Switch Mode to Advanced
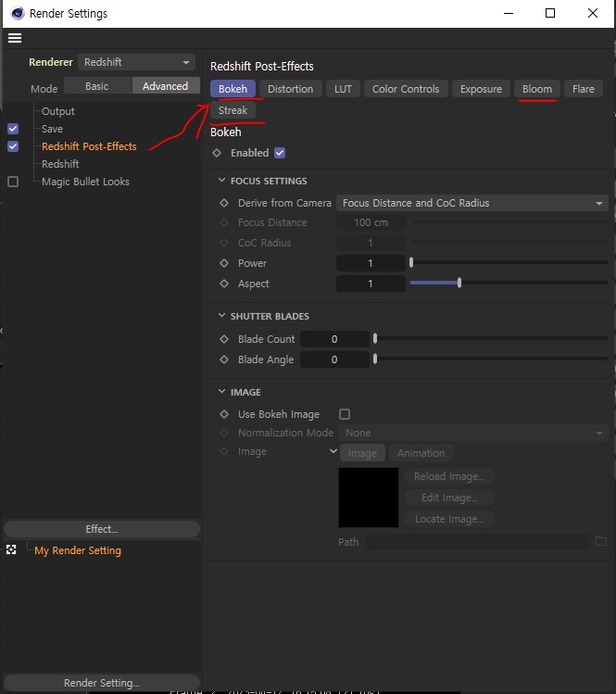 click(166, 86)
